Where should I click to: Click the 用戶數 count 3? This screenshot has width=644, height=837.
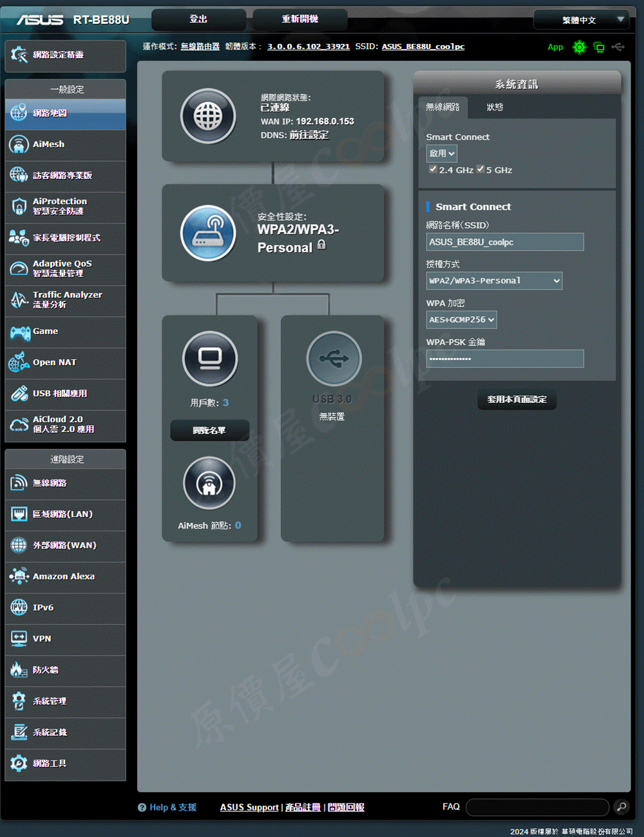(x=225, y=402)
